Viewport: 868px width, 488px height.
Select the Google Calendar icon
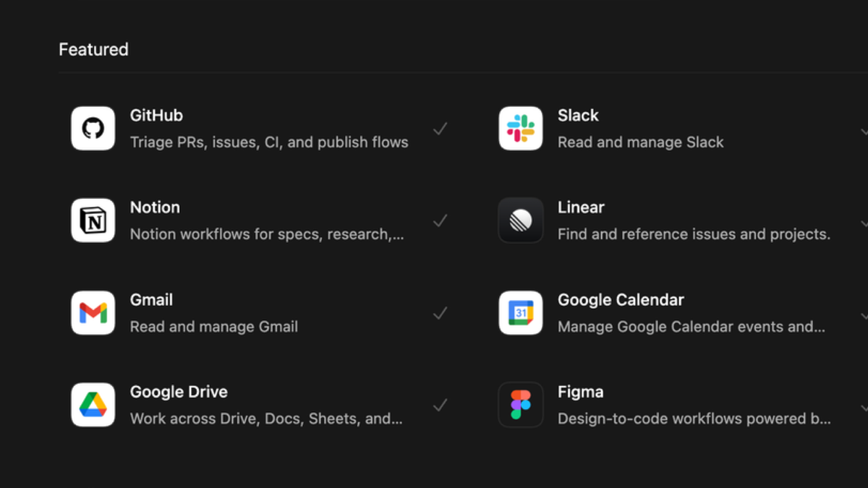pyautogui.click(x=521, y=312)
